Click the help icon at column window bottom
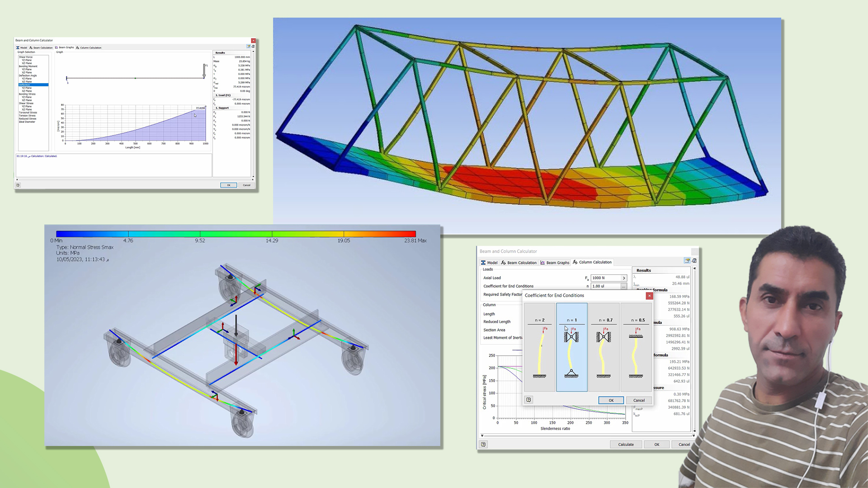 (483, 445)
